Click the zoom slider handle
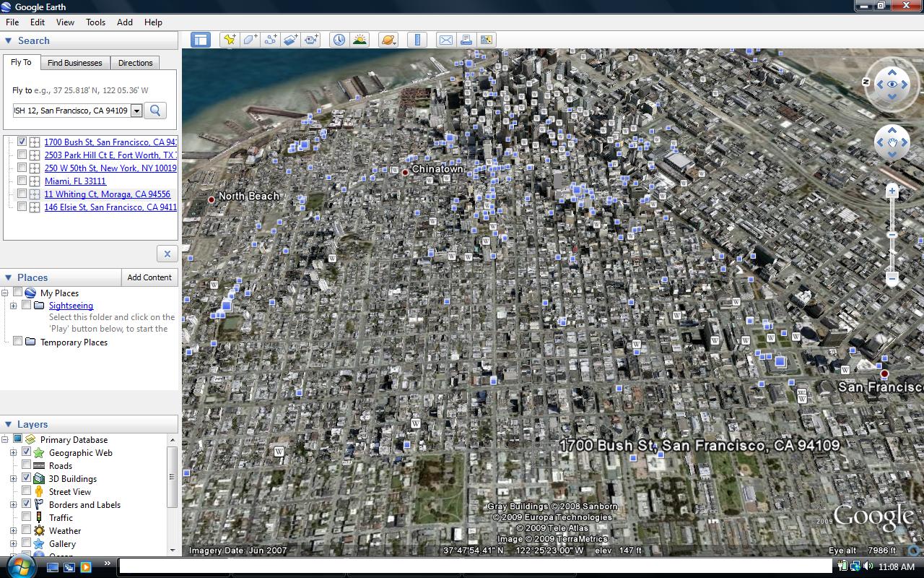This screenshot has width=924, height=578. coord(892,235)
